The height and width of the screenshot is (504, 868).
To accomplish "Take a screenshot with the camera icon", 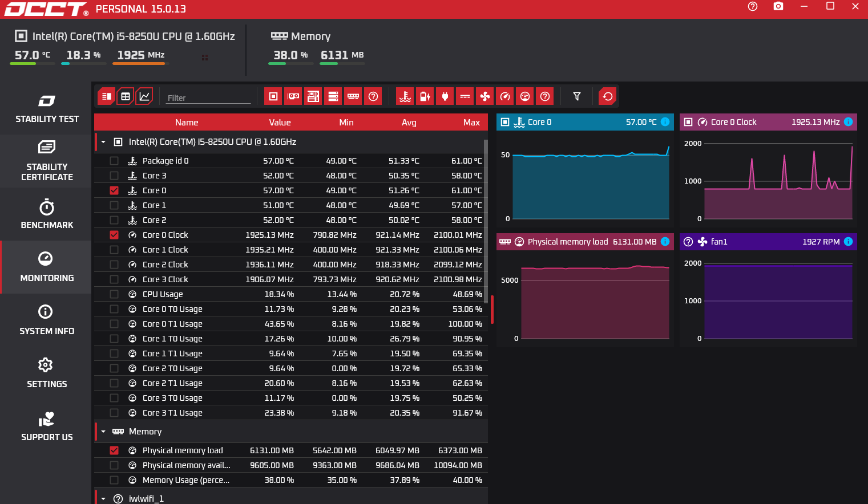I will click(x=778, y=6).
